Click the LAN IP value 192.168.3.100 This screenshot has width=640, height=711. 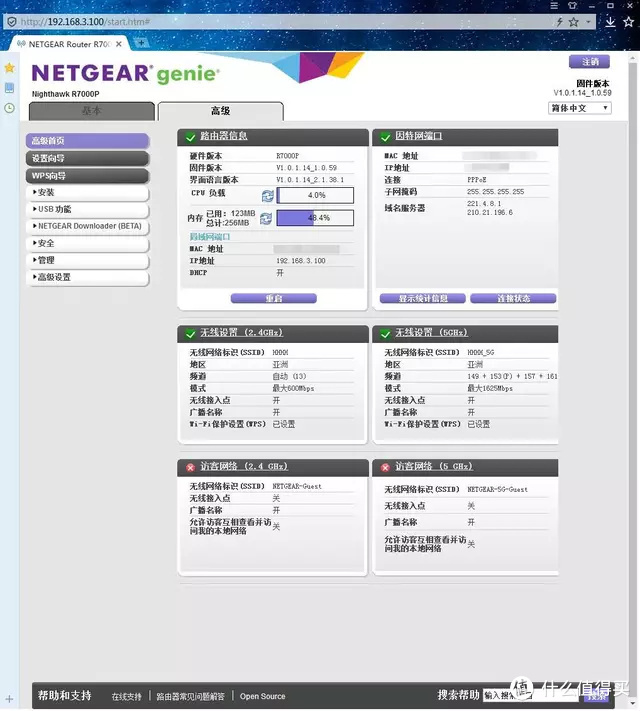click(x=301, y=261)
